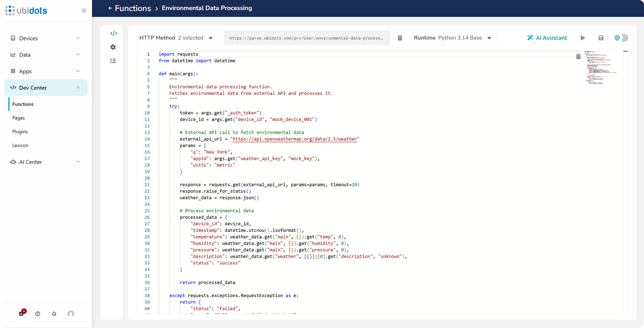Image resolution: width=644 pixels, height=328 pixels.
Task: Open the checklist logs icon
Action: click(113, 61)
